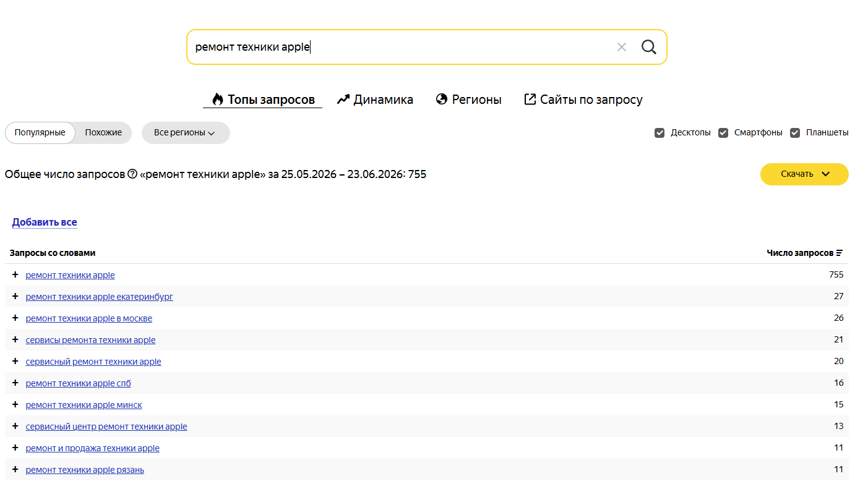Add ремонт техники apple екатеринбург with plus
Viewport: 868px width, 484px height.
[15, 296]
